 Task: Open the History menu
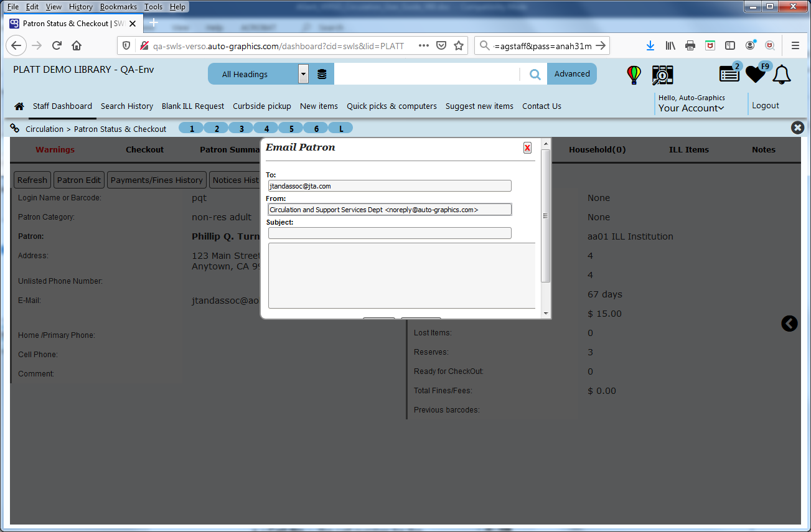pyautogui.click(x=81, y=7)
